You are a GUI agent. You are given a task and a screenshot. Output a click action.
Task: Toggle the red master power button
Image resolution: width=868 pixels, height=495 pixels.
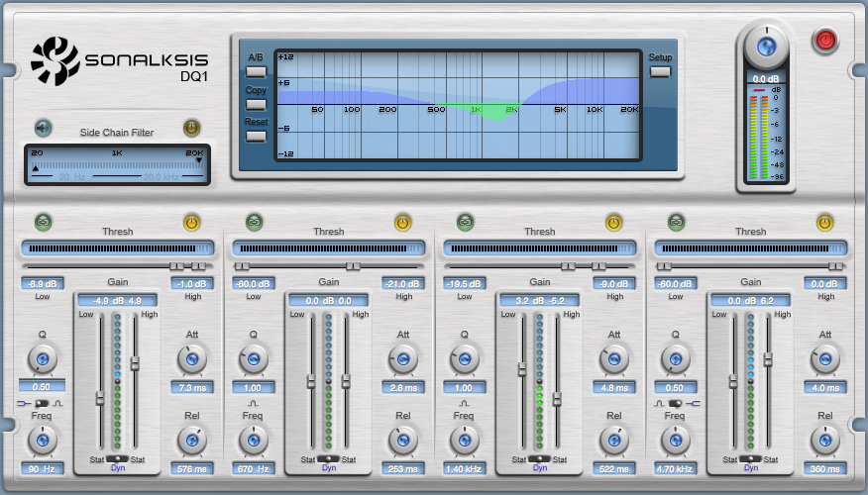pos(824,41)
